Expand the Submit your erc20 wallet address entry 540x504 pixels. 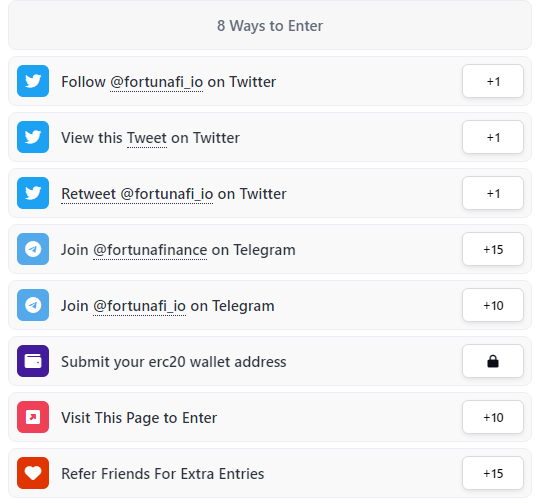[270, 361]
